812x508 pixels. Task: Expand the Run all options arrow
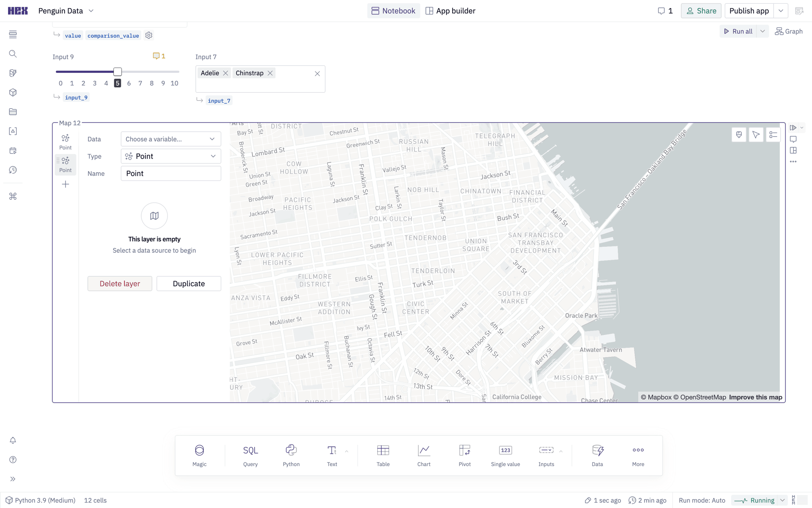(763, 31)
